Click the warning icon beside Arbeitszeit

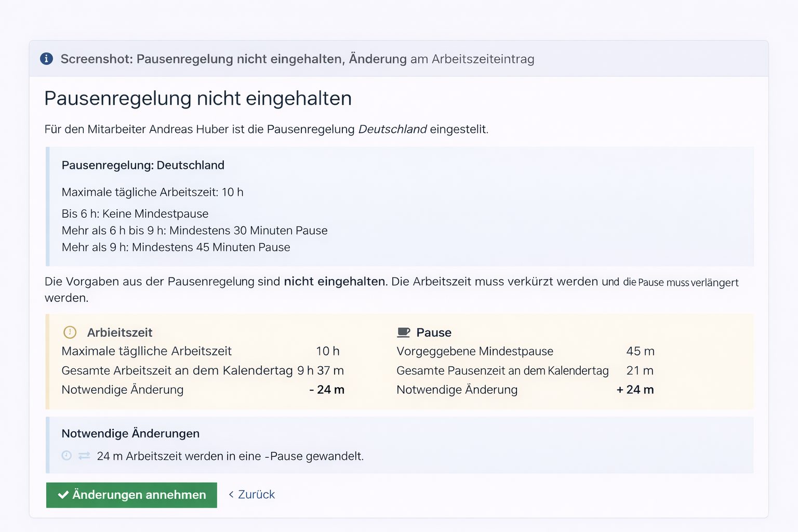click(x=70, y=332)
